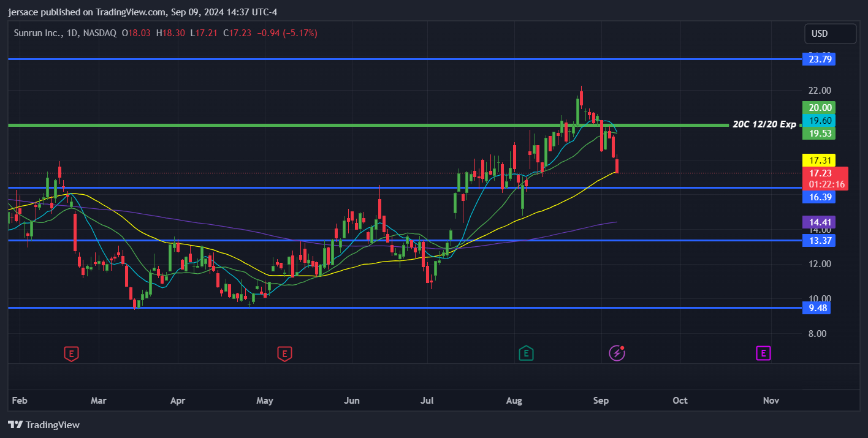Click the 20C 12/20 Exp annotation text
Viewport: 868px width, 438px height.
point(764,124)
